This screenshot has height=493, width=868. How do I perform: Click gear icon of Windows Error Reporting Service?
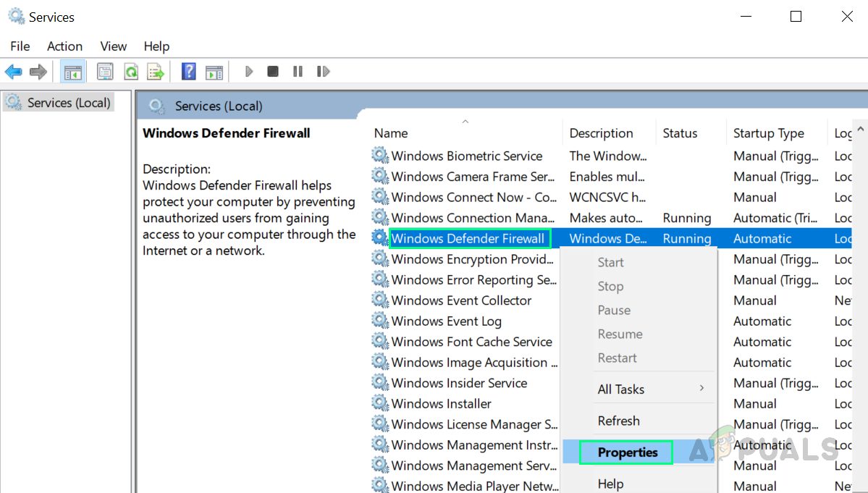380,279
